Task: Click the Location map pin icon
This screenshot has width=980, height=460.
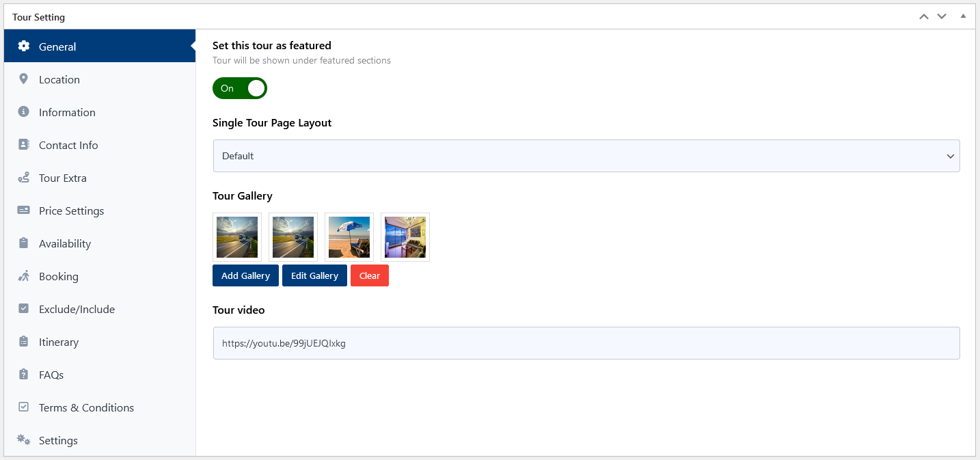Action: coord(24,79)
